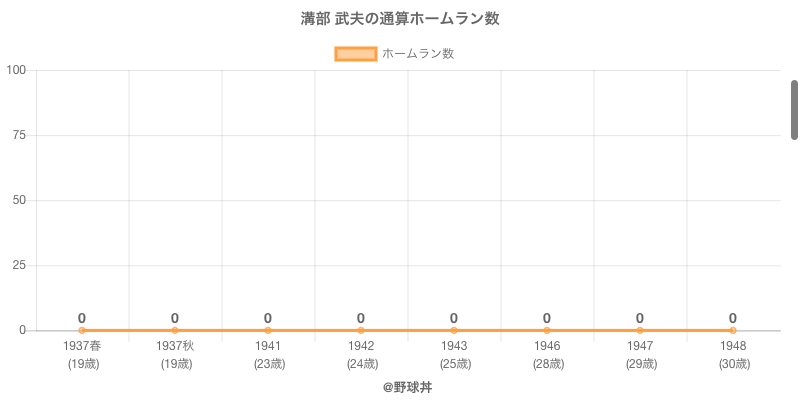The height and width of the screenshot is (400, 800).
Task: Click the 1946 data point
Action: point(547,330)
